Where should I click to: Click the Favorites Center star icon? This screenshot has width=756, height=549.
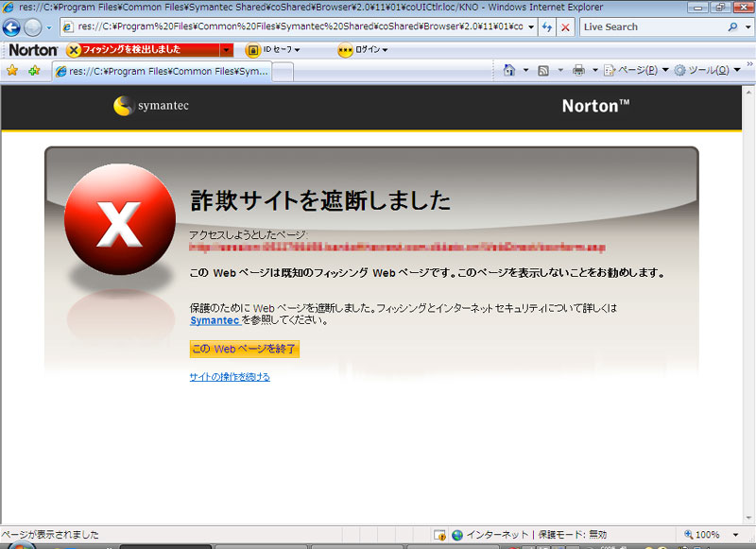tap(12, 71)
